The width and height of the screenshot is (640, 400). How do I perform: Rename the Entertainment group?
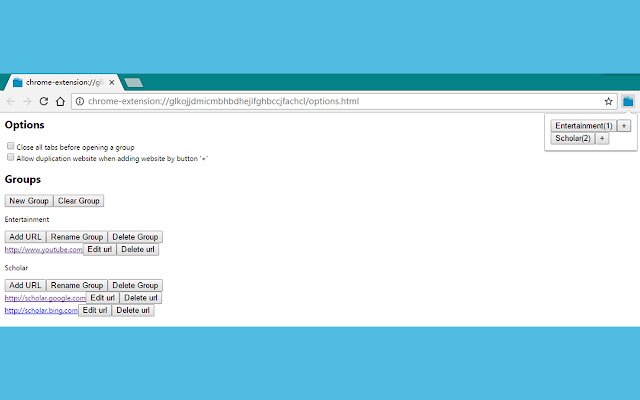pos(77,237)
